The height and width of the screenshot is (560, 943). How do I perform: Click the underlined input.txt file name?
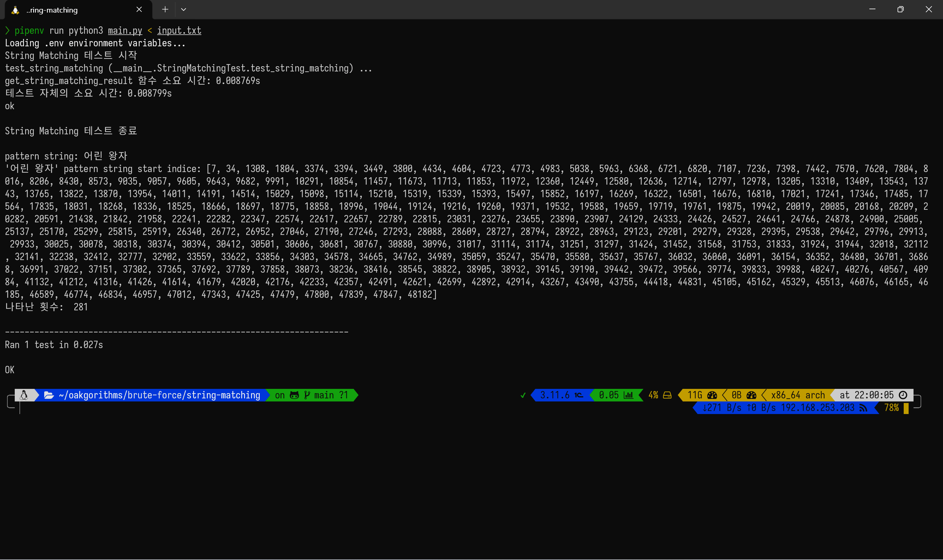[x=179, y=31]
